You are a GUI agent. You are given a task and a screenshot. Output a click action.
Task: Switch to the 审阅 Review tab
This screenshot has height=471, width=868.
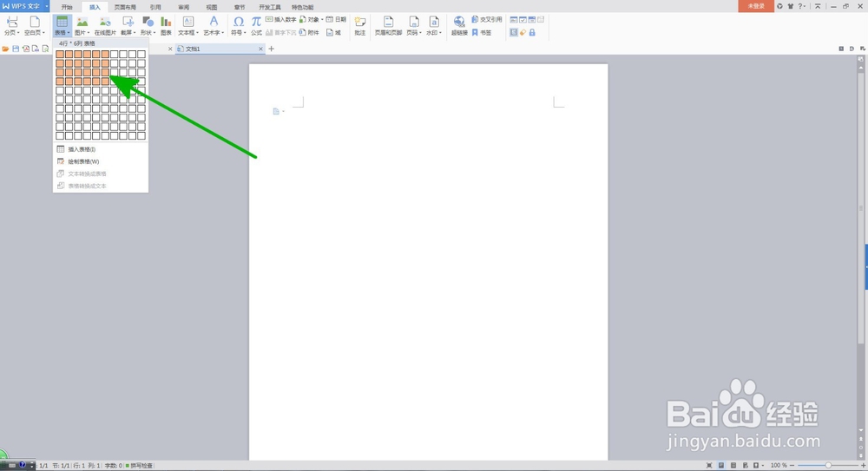(x=183, y=7)
